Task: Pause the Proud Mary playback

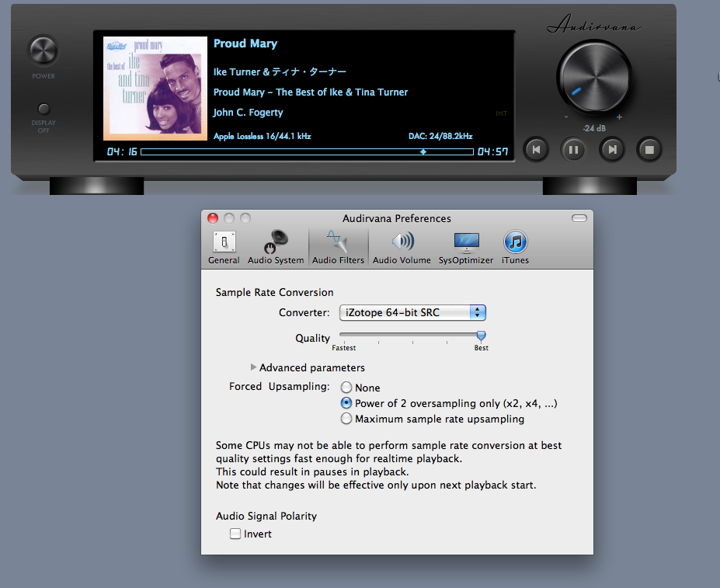Action: [573, 149]
